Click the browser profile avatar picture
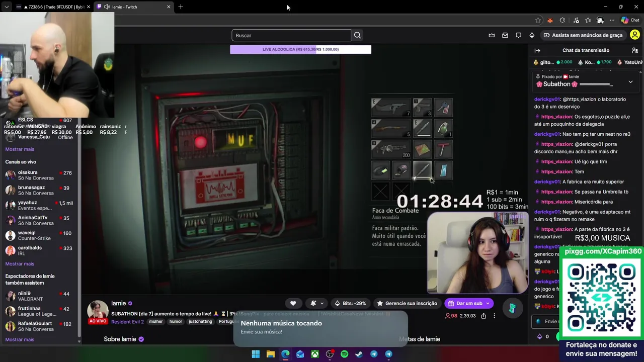 click(600, 20)
